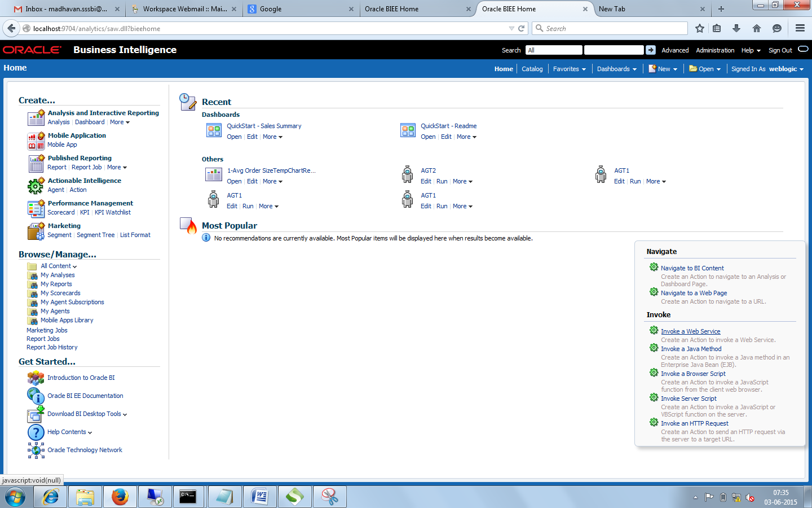The image size is (812, 508).
Task: Click the Analysis and Interactive Reporting icon
Action: [36, 117]
